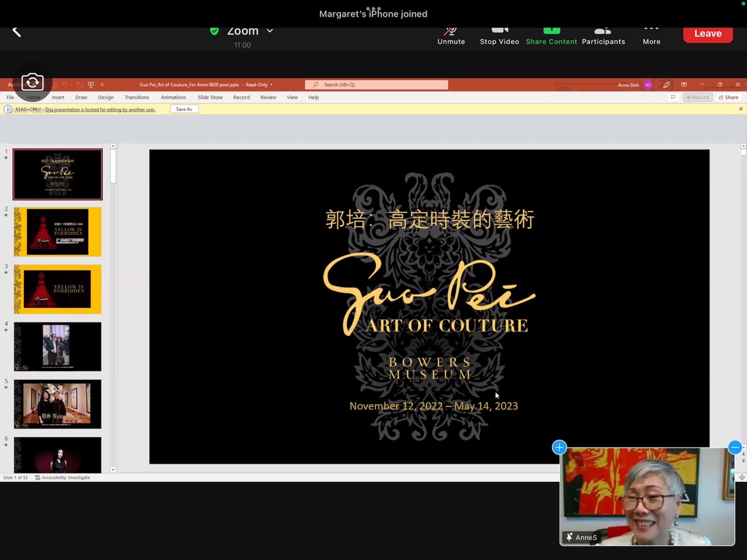
Task: Unmute the microphone in Zoom
Action: coord(451,36)
